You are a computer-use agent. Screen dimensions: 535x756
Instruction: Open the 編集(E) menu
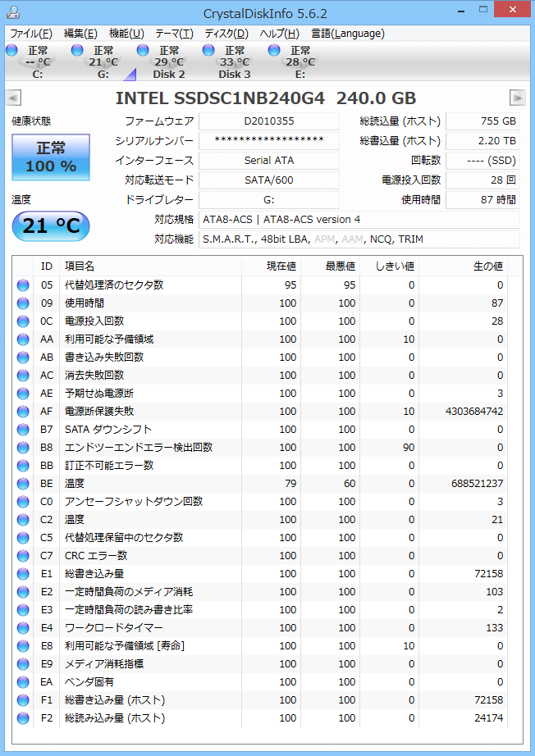(x=80, y=34)
